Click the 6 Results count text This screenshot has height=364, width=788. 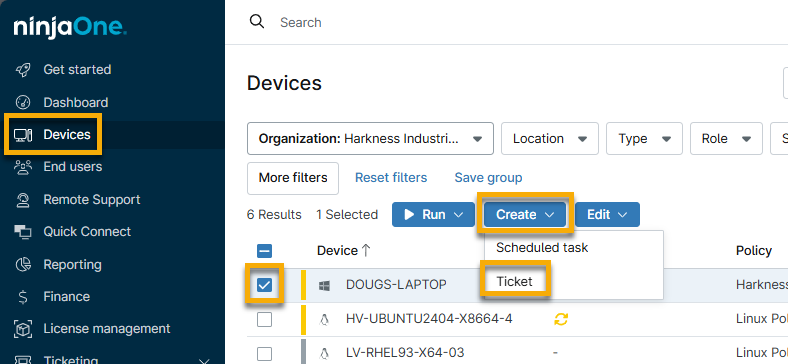(x=274, y=215)
